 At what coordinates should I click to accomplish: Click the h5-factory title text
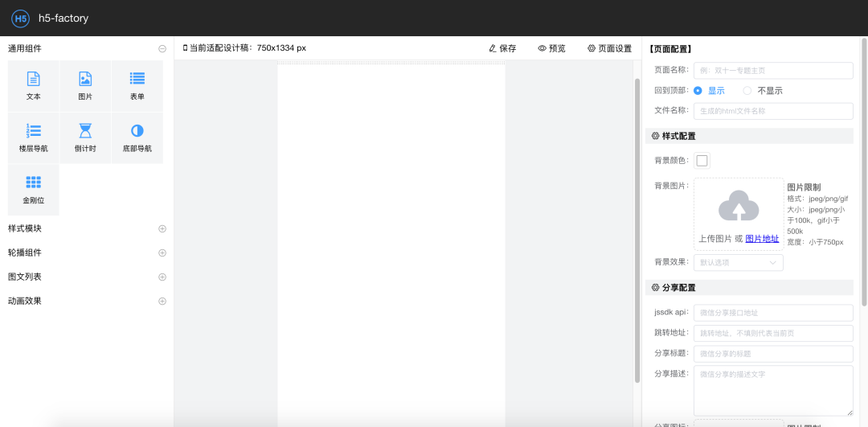point(63,18)
